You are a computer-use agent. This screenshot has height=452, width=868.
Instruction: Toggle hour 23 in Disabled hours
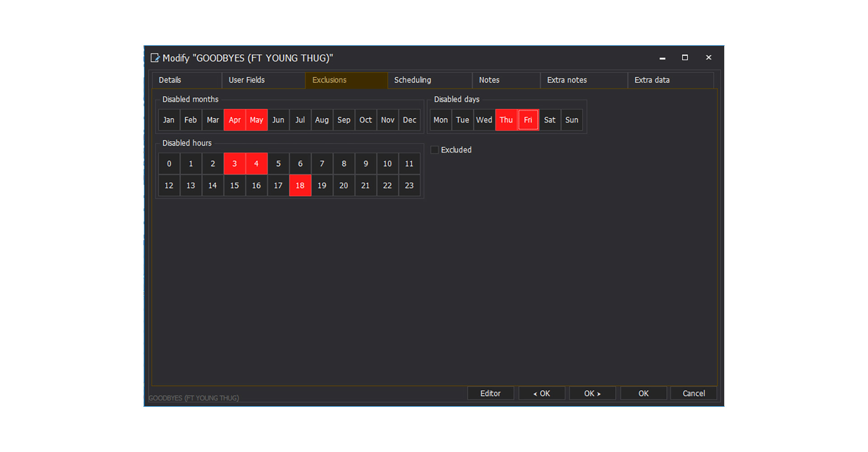tap(409, 186)
